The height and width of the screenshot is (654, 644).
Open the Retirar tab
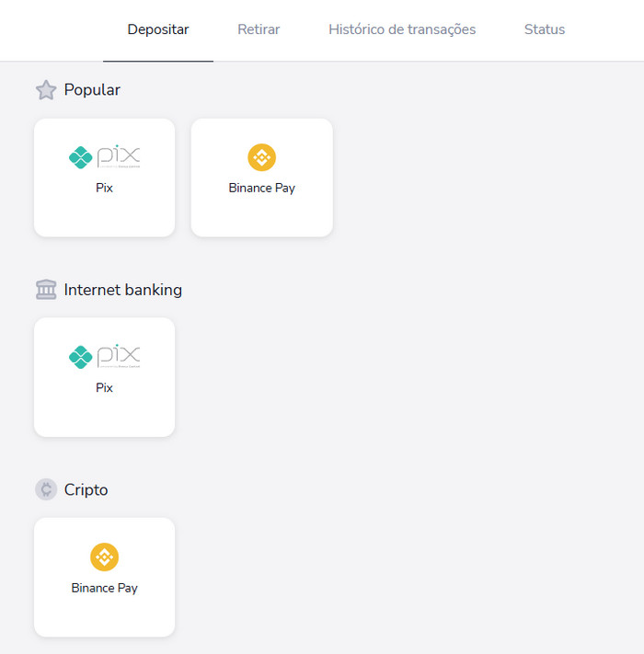pos(259,30)
